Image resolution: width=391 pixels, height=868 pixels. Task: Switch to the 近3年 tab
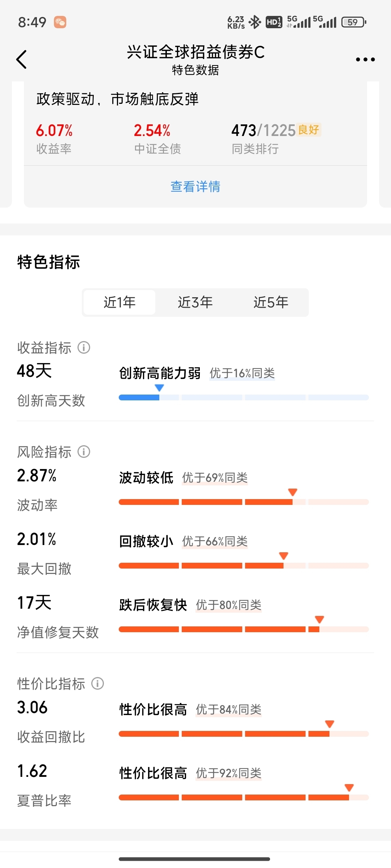pyautogui.click(x=195, y=302)
